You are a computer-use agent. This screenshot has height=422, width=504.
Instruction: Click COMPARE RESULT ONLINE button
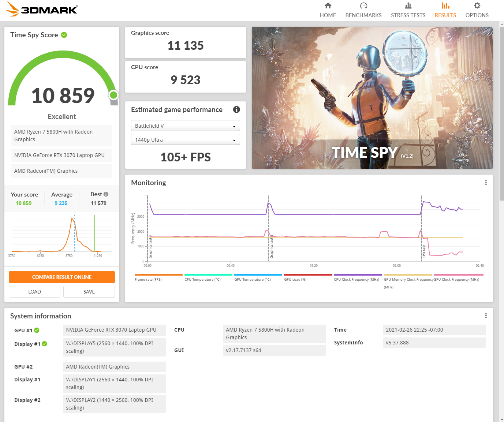pos(62,277)
